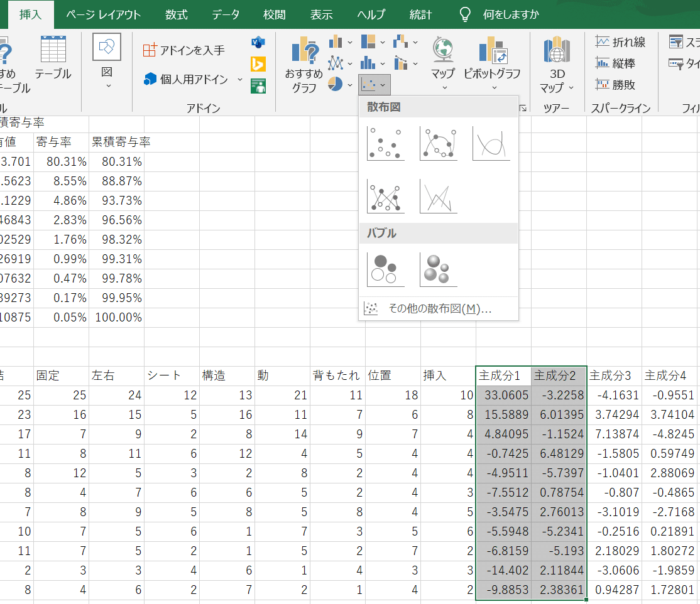The image size is (700, 604).
Task: Select the 構造 header cell
Action: (227, 375)
